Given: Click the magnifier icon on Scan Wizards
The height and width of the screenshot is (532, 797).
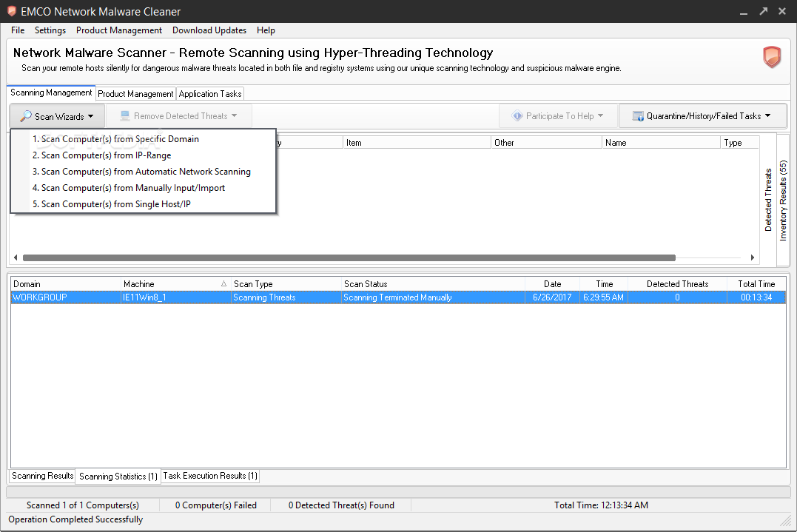Looking at the screenshot, I should [x=25, y=116].
